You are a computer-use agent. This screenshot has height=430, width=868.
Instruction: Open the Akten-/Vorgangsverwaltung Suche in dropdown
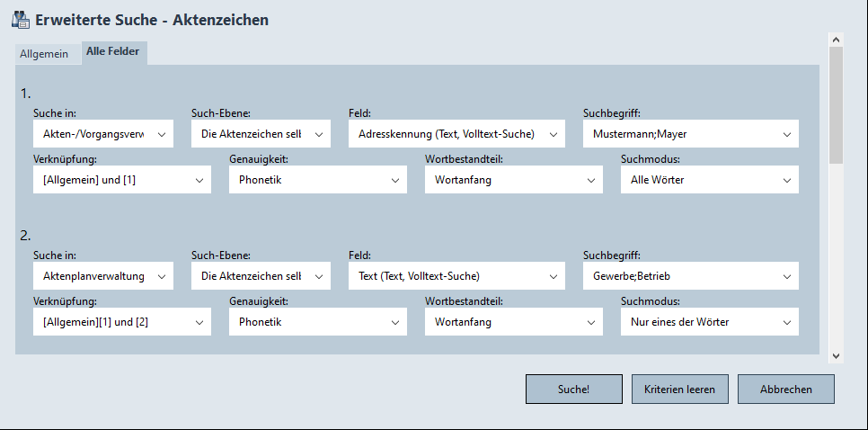[x=102, y=134]
